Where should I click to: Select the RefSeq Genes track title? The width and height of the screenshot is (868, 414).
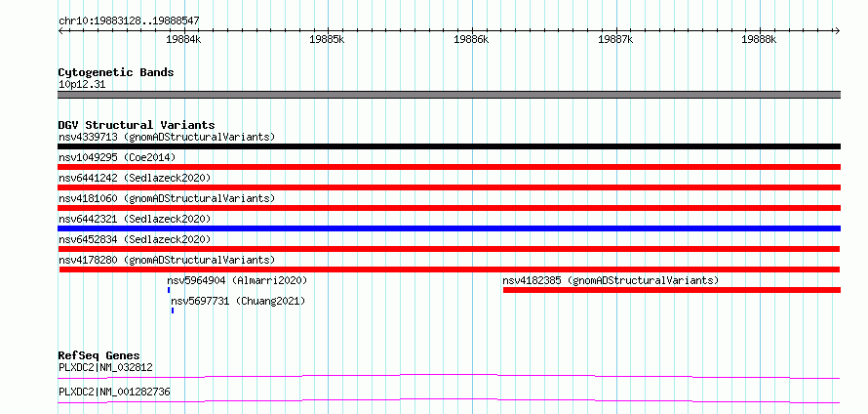click(99, 355)
